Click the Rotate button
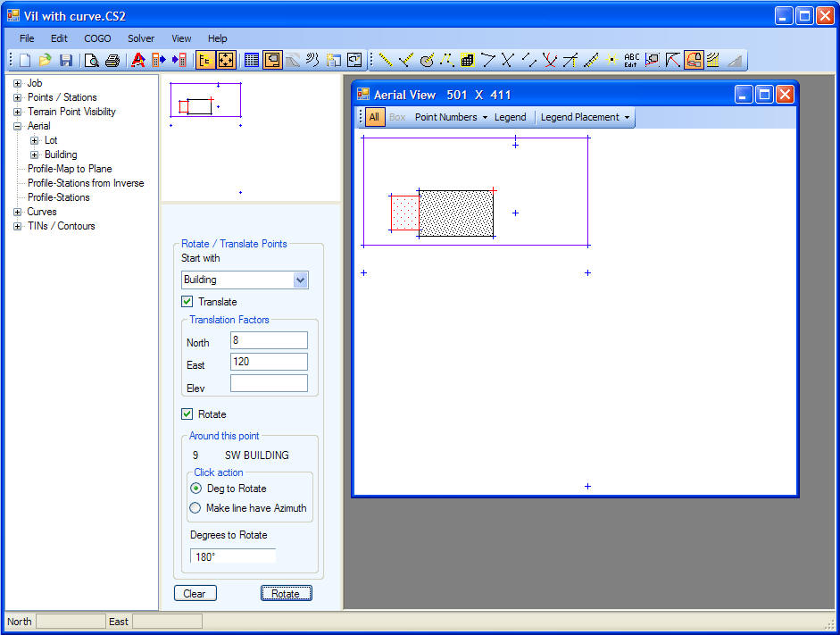 (286, 593)
